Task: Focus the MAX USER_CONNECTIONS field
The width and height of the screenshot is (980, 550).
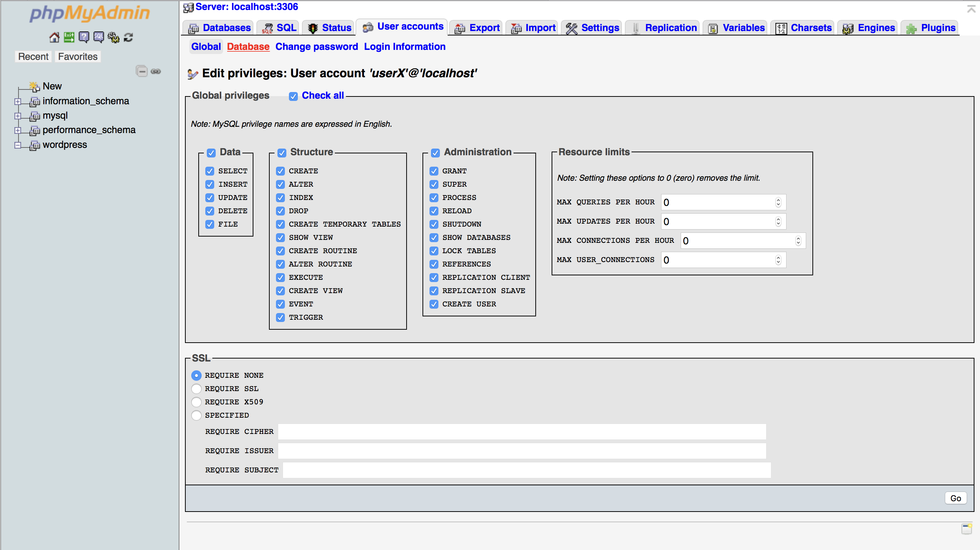Action: point(723,260)
